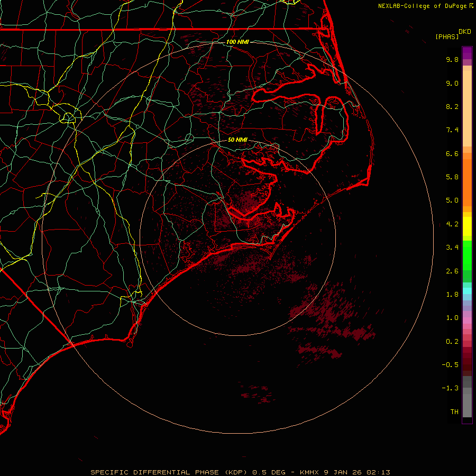Image resolution: width=476 pixels, height=476 pixels.
Task: Click the 9.0 scale value
Action: coord(452,83)
